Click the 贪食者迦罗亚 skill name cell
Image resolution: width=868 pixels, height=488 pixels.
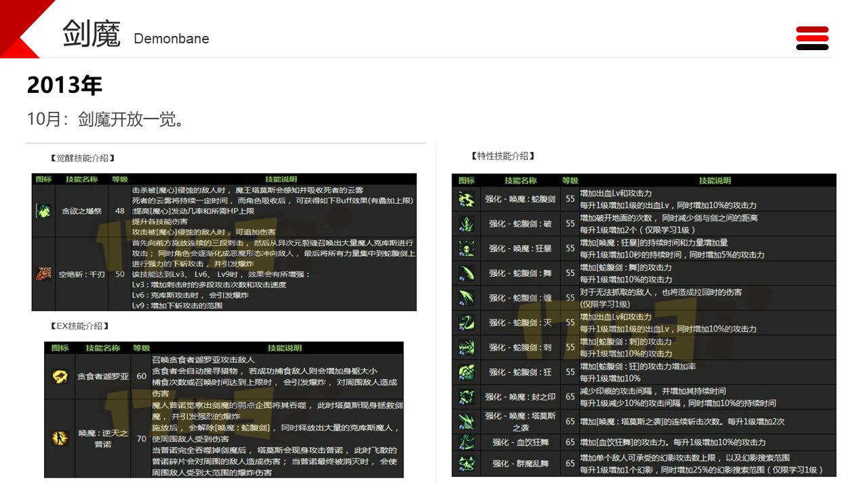pos(102,376)
